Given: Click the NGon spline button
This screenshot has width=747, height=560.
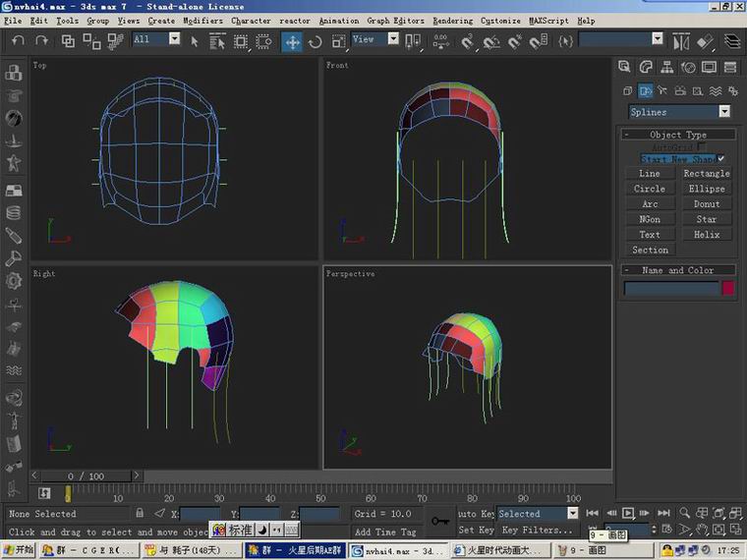Looking at the screenshot, I should coord(650,219).
